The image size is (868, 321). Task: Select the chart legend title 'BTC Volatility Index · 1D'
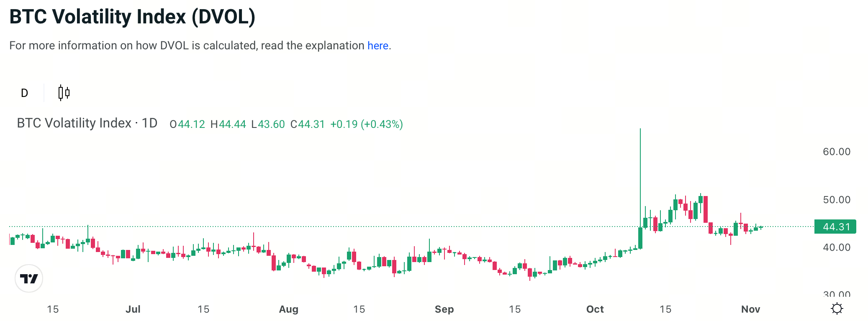point(87,123)
